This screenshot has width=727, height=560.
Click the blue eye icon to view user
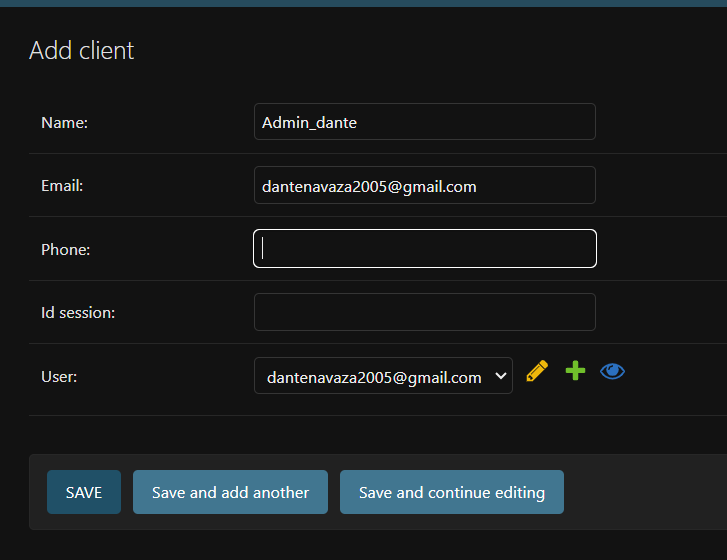(612, 372)
